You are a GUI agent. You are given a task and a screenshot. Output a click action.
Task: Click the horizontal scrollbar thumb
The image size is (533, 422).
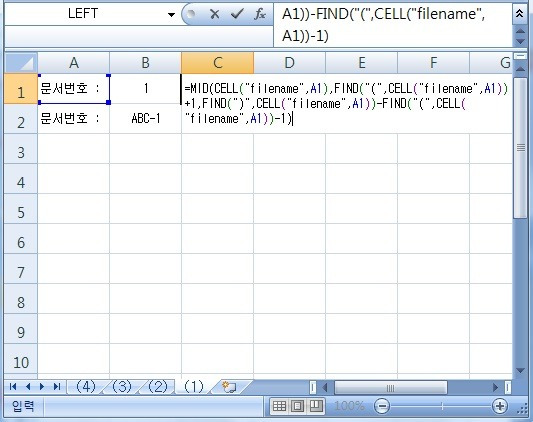pos(390,387)
